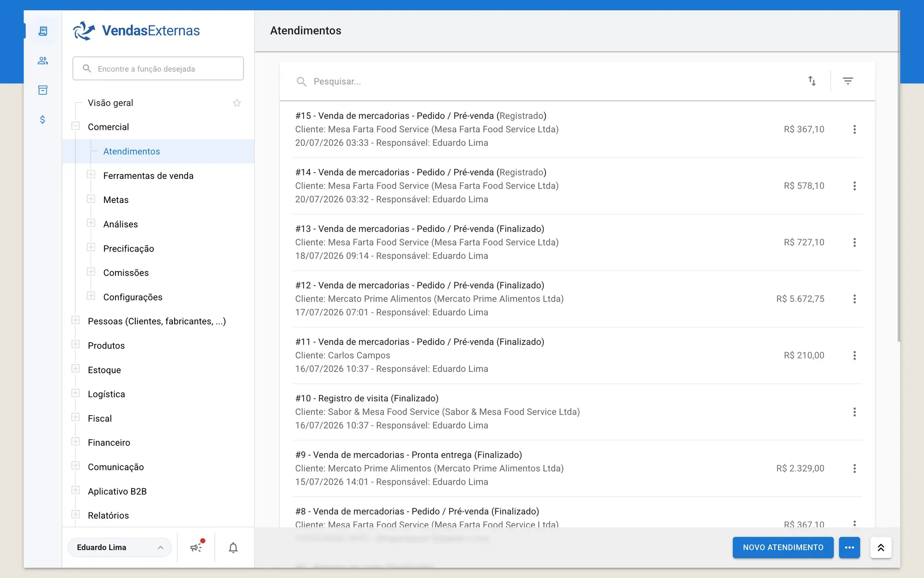
Task: Click the R$ 2.329,00 amount
Action: 800,468
